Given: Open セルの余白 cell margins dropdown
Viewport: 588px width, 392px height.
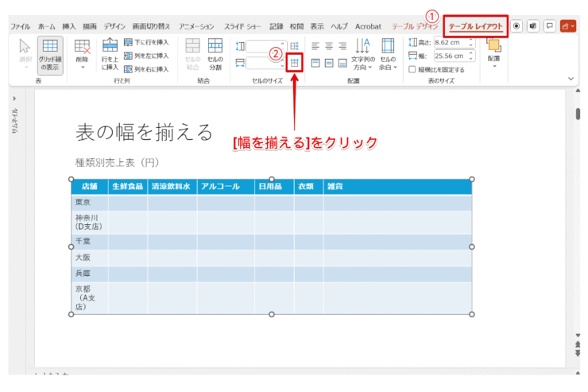Looking at the screenshot, I should (x=388, y=54).
